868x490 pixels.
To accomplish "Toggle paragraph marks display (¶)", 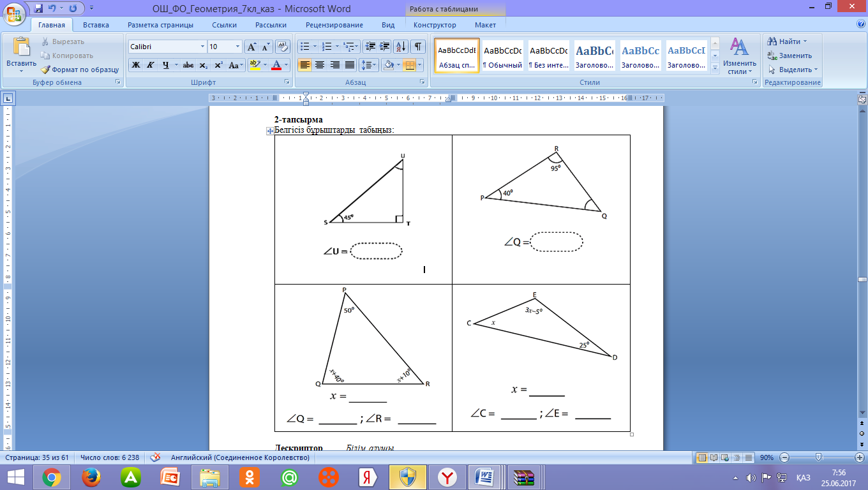I will 418,47.
